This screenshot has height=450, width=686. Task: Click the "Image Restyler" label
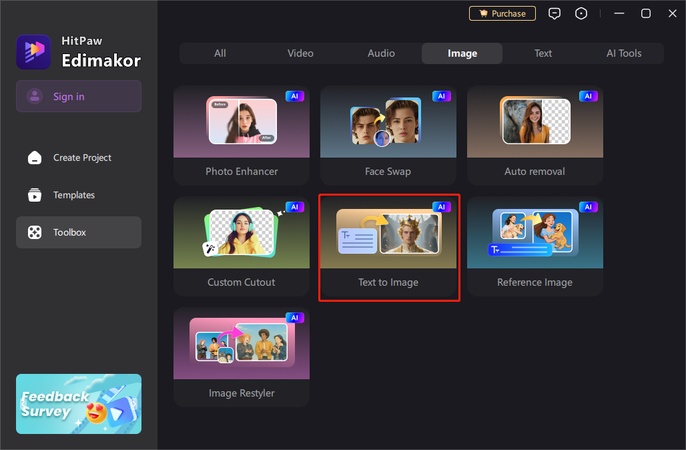click(242, 393)
